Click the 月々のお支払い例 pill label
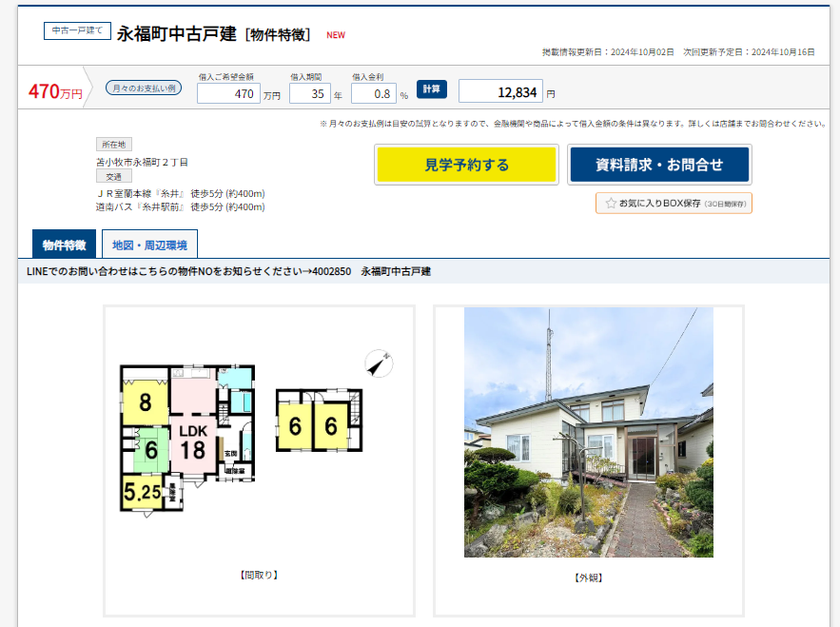 (x=144, y=89)
